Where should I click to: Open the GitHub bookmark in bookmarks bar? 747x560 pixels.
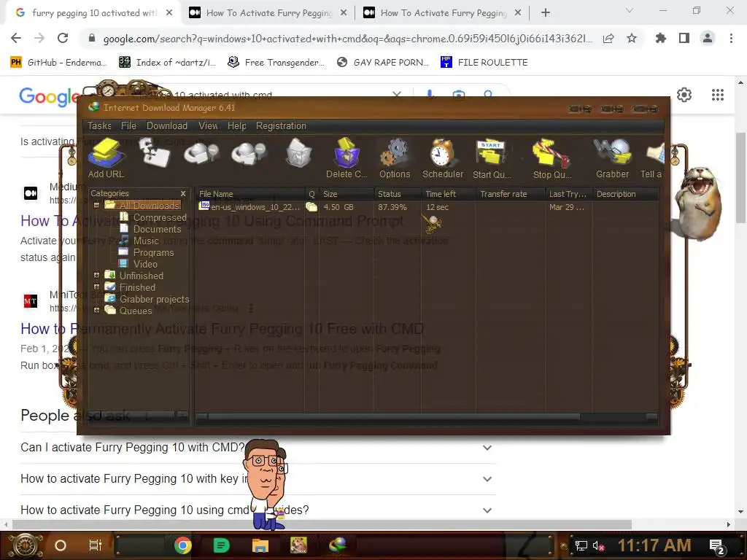click(x=58, y=63)
